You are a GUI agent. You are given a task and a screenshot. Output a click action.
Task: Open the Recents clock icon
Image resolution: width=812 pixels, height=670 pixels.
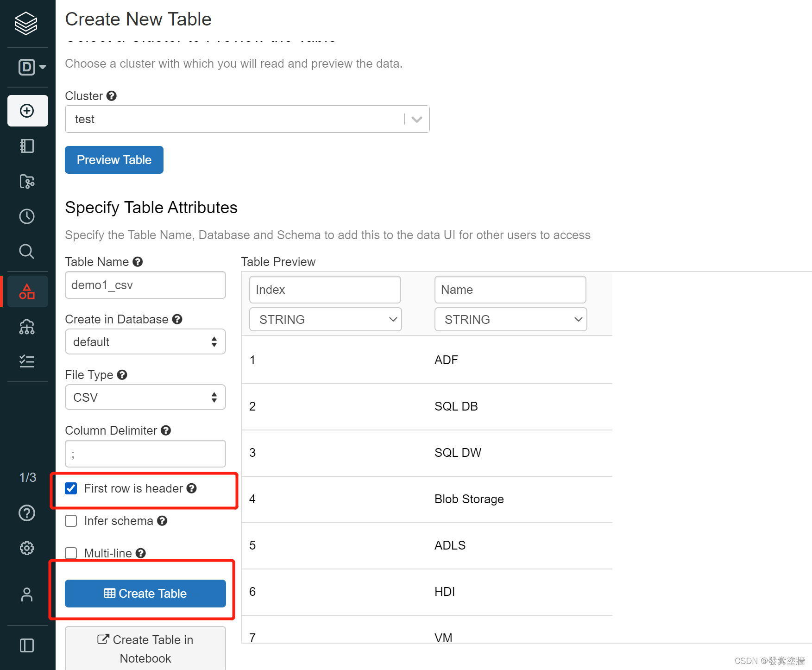[x=27, y=216]
